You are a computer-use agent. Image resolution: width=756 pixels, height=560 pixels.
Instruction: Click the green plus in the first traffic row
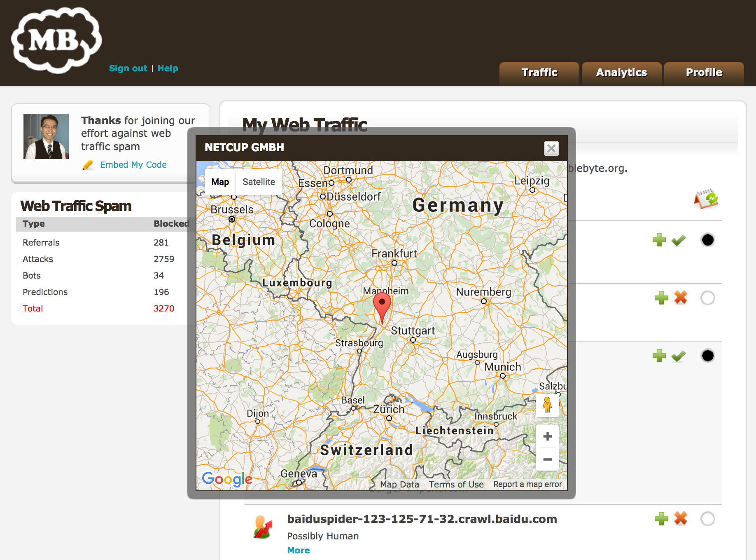point(659,240)
